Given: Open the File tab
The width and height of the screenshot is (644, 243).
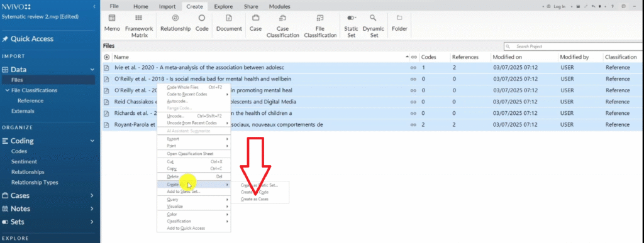Looking at the screenshot, I should (114, 6).
